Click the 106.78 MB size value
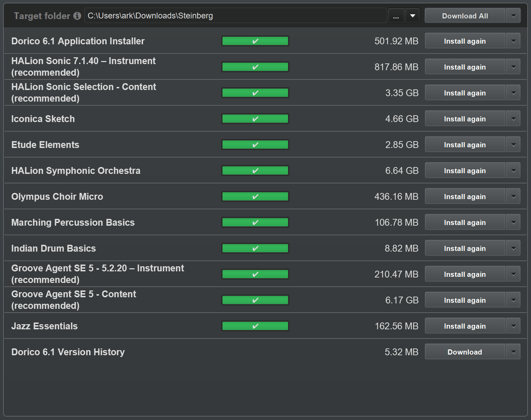 [397, 223]
